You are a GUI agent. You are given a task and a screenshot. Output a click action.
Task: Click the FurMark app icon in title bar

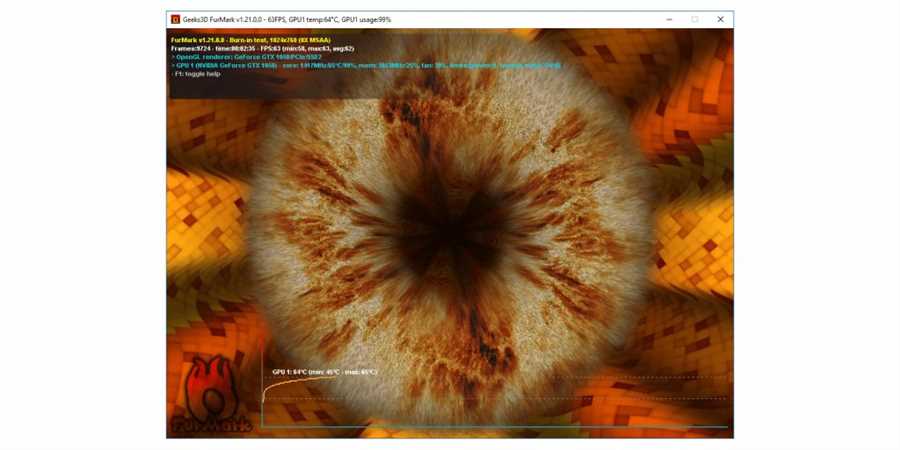(x=176, y=19)
